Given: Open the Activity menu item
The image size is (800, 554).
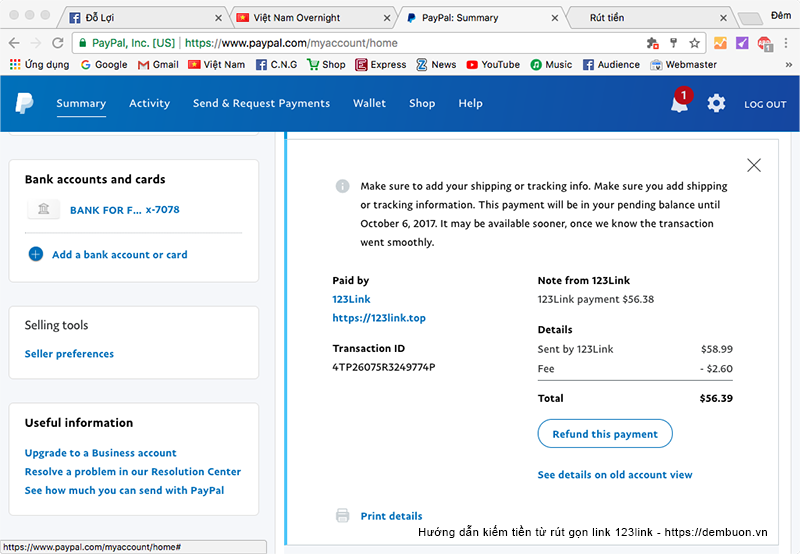Looking at the screenshot, I should 149,103.
